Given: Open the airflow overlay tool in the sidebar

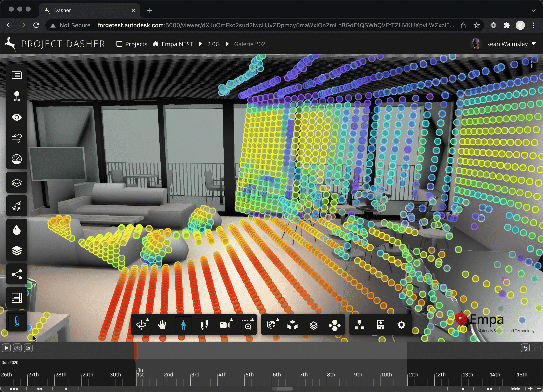Looking at the screenshot, I should click(x=17, y=138).
